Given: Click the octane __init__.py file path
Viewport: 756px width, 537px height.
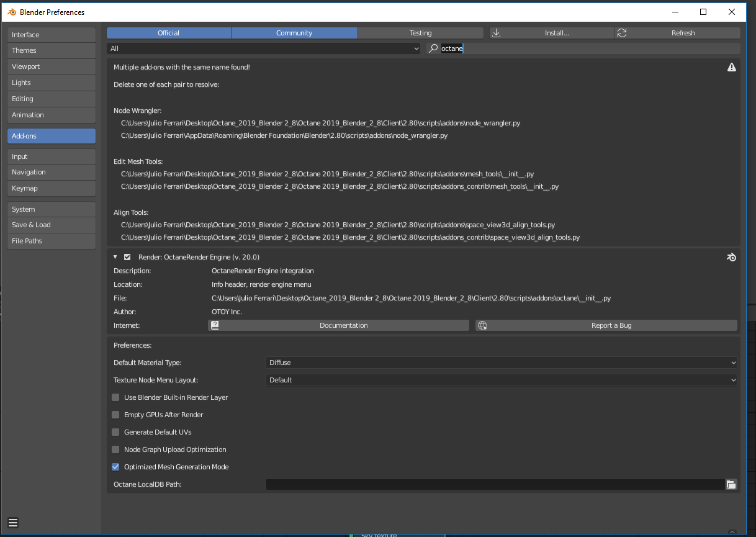Looking at the screenshot, I should pyautogui.click(x=411, y=298).
